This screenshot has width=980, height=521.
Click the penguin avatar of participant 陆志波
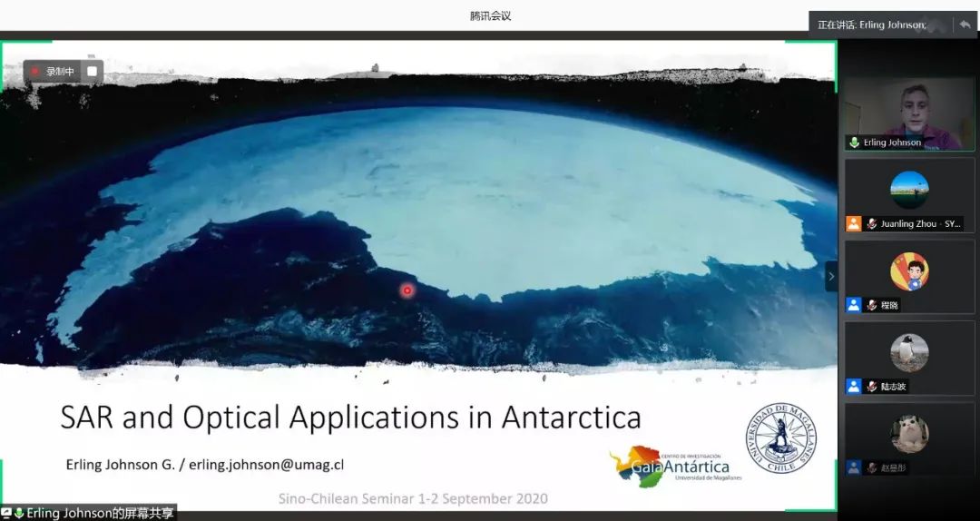909,352
